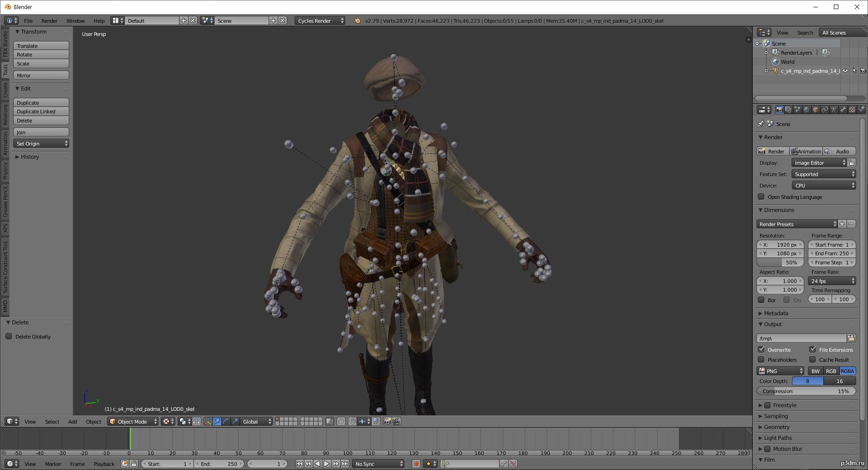Open the 24 fps frame rate dropdown
Viewport: 868px width, 470px height.
click(832, 281)
